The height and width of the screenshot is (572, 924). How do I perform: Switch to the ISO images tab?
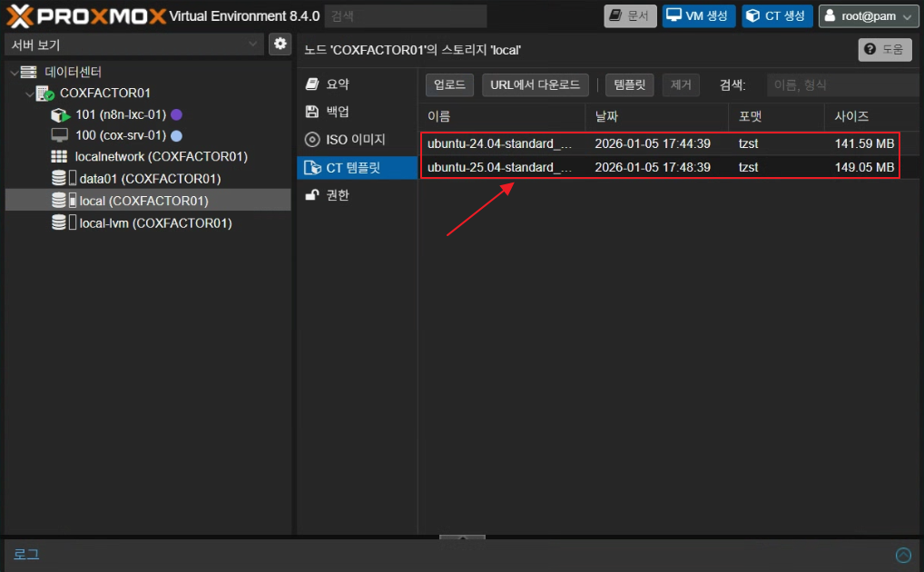click(357, 139)
